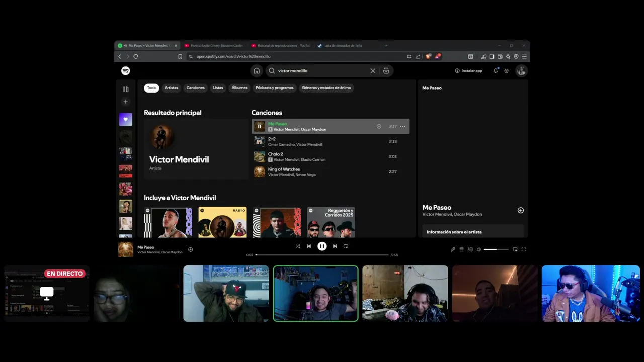Pause playback with main player button

pos(322,246)
